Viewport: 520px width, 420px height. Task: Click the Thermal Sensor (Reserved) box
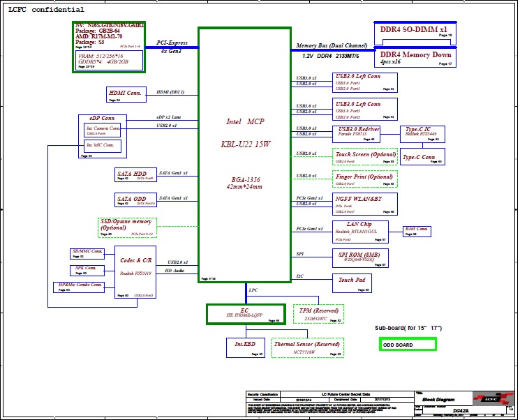(307, 347)
